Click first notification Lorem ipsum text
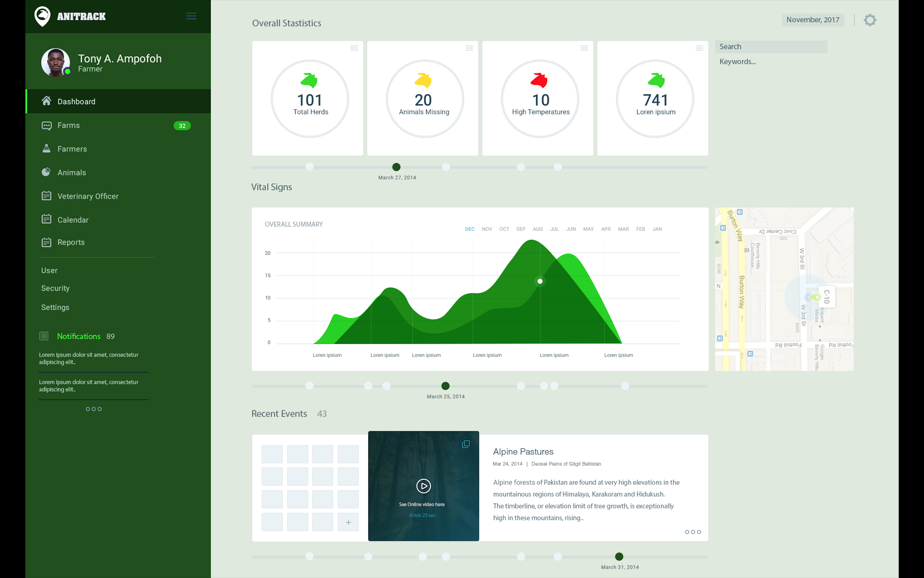 [x=89, y=358]
